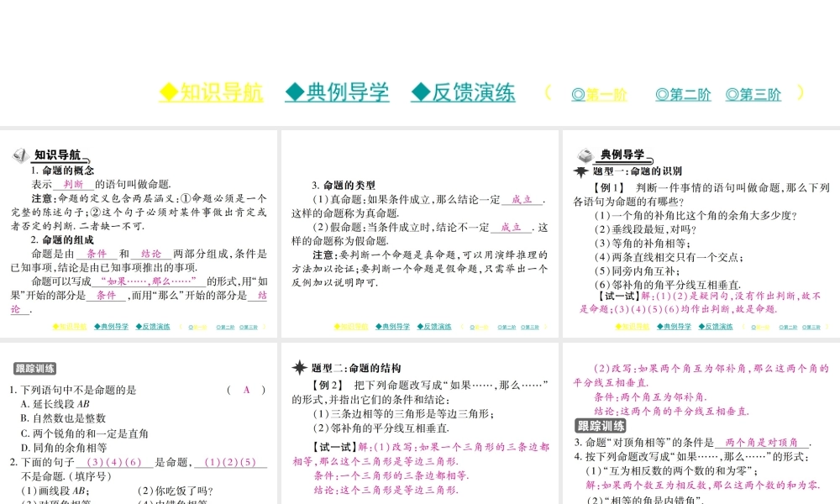
Task: Select the slide titled 3. 命题的类型
Action: (420, 234)
